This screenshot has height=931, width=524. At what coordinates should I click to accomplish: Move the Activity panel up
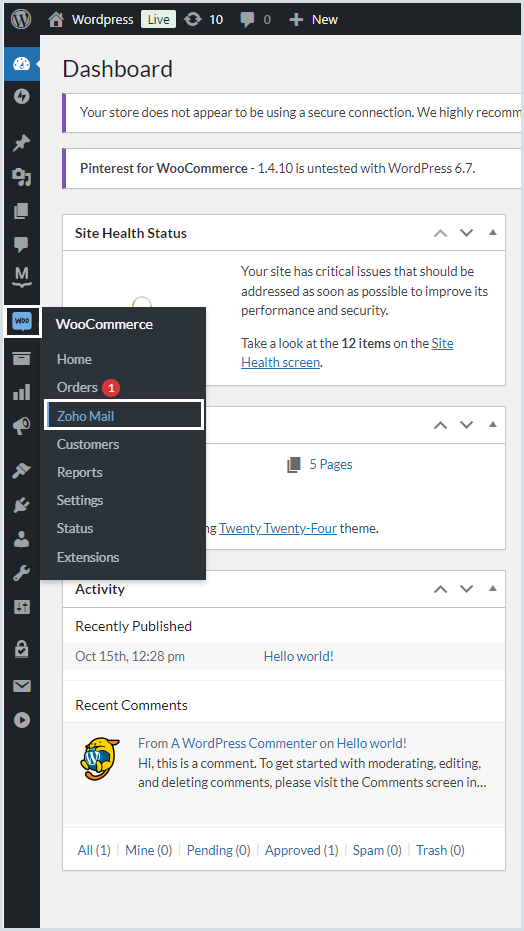click(440, 589)
